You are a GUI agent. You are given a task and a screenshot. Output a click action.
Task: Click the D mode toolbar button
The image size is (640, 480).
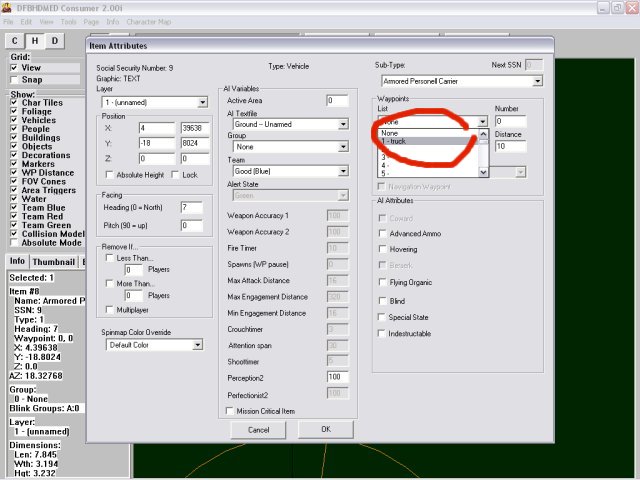click(x=56, y=40)
